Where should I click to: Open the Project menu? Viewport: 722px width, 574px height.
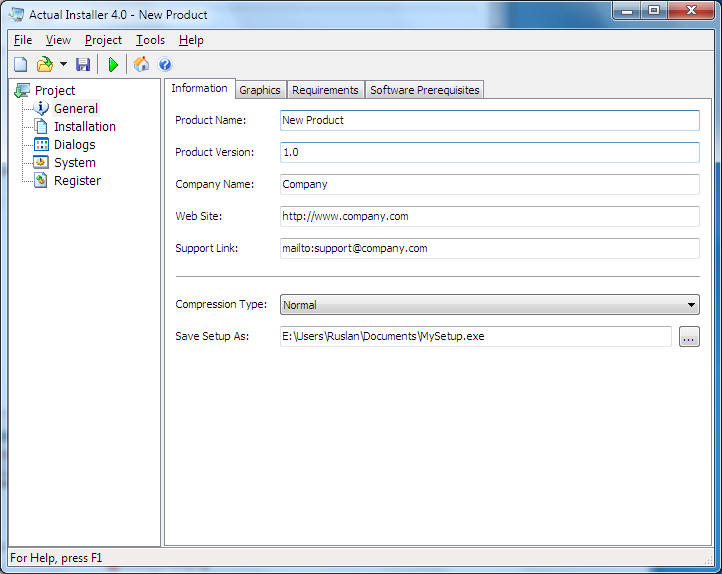coord(103,40)
